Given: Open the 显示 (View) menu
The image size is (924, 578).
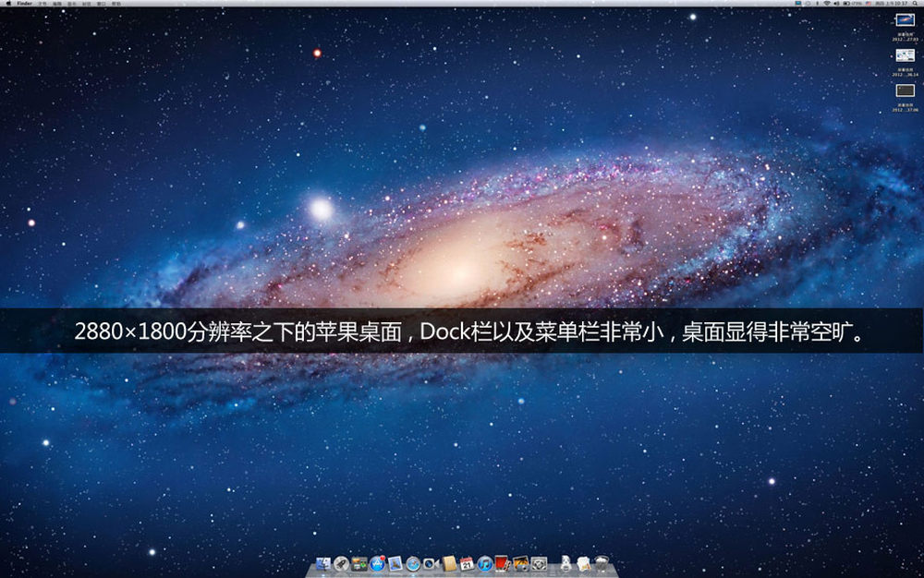Looking at the screenshot, I should click(x=72, y=4).
